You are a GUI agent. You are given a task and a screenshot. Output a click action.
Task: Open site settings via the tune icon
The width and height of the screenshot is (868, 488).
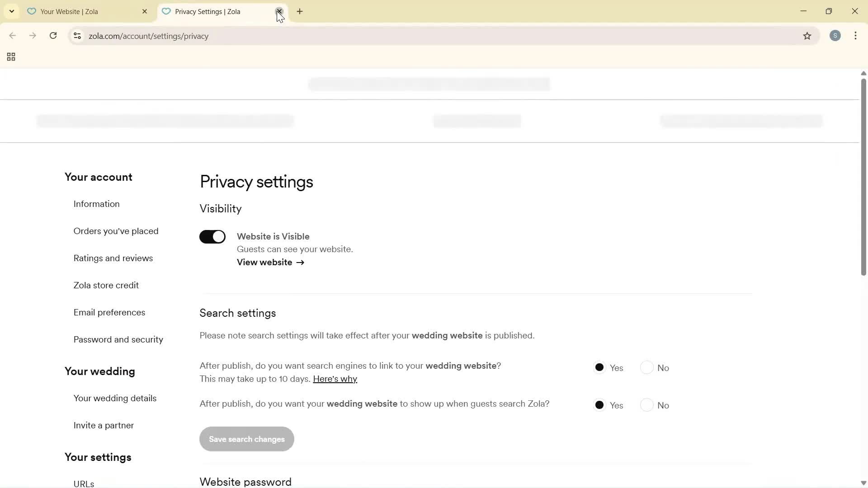point(77,36)
